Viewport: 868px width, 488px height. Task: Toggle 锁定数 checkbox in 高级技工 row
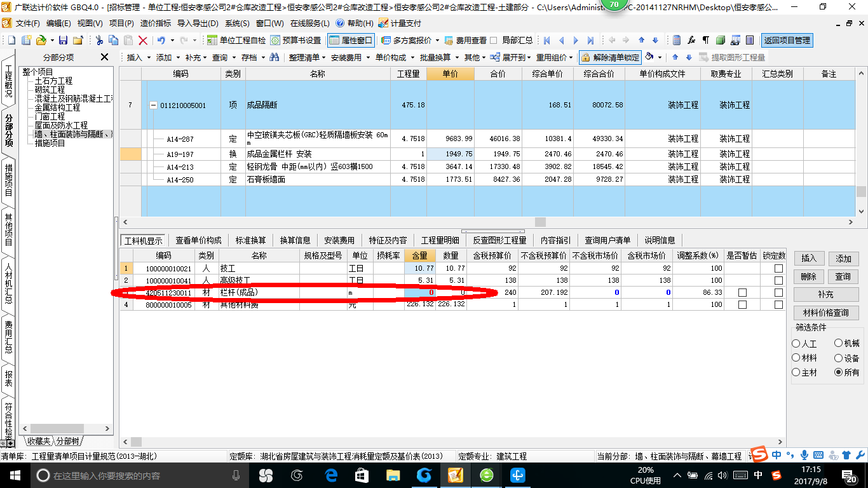(x=778, y=280)
